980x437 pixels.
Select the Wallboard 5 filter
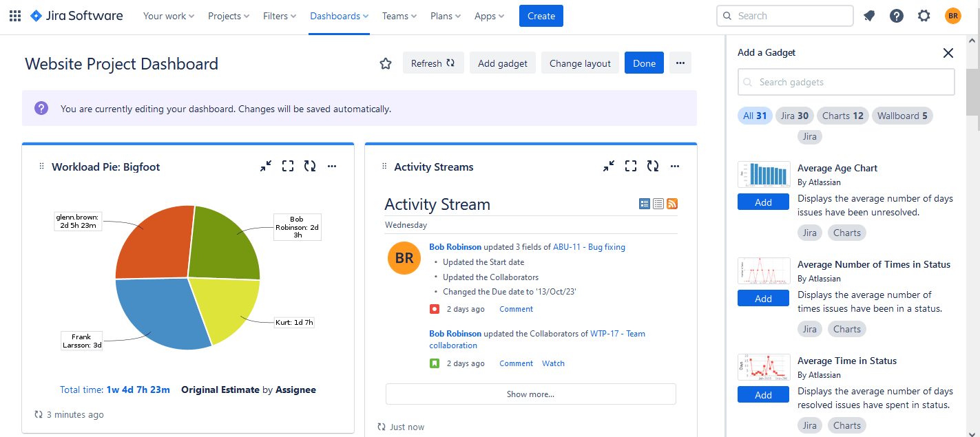click(x=902, y=115)
